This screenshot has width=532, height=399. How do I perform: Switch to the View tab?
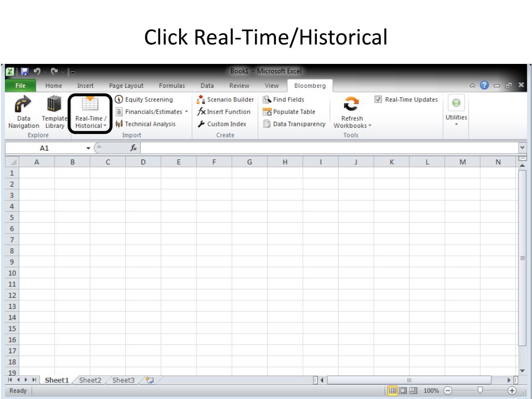coord(271,86)
